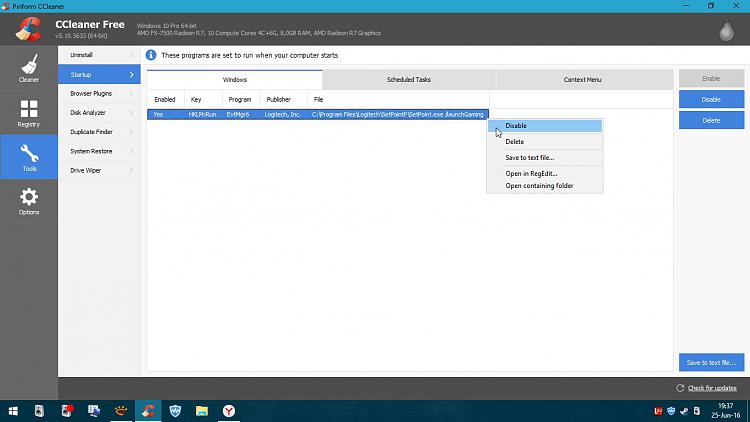
Task: Open System Restore tool
Action: pos(99,151)
